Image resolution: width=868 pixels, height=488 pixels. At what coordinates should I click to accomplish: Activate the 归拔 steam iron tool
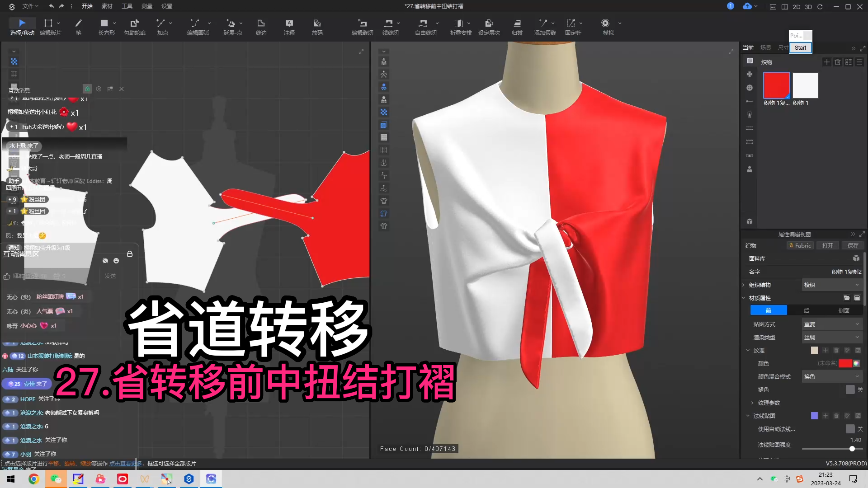coord(517,27)
